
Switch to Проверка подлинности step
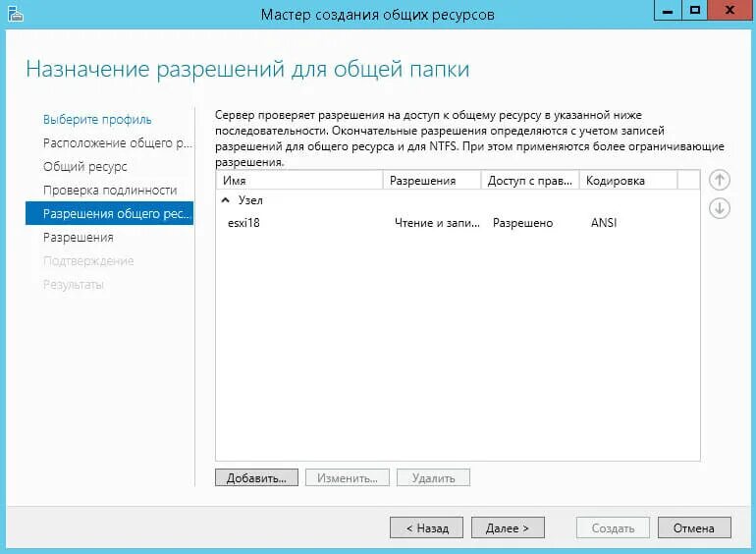pos(110,191)
